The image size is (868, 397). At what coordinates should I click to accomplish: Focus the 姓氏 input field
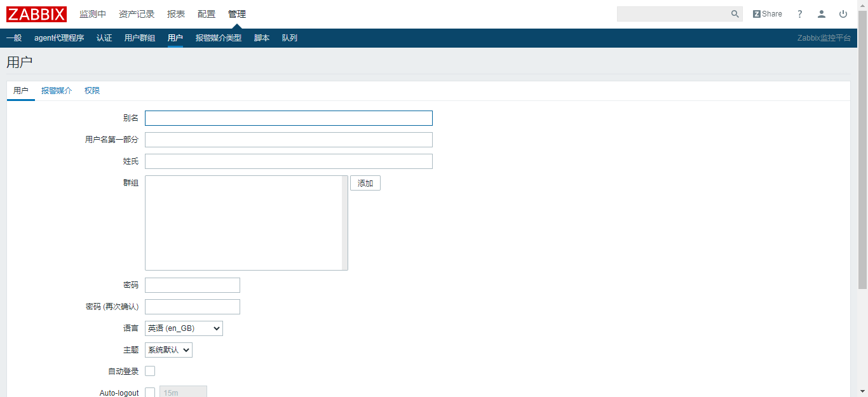[x=288, y=161]
